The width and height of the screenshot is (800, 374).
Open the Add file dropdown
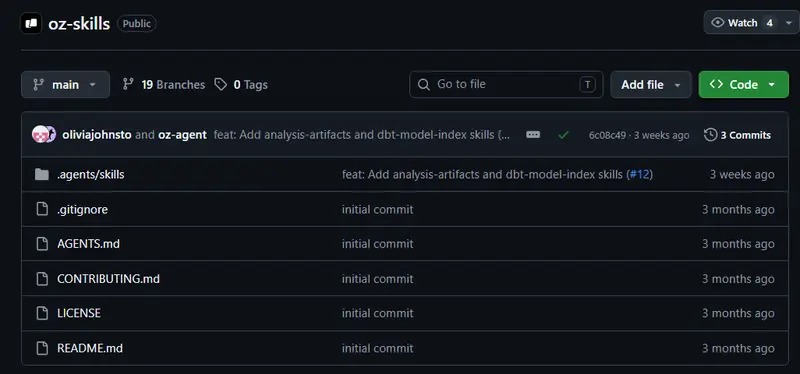[x=651, y=85]
